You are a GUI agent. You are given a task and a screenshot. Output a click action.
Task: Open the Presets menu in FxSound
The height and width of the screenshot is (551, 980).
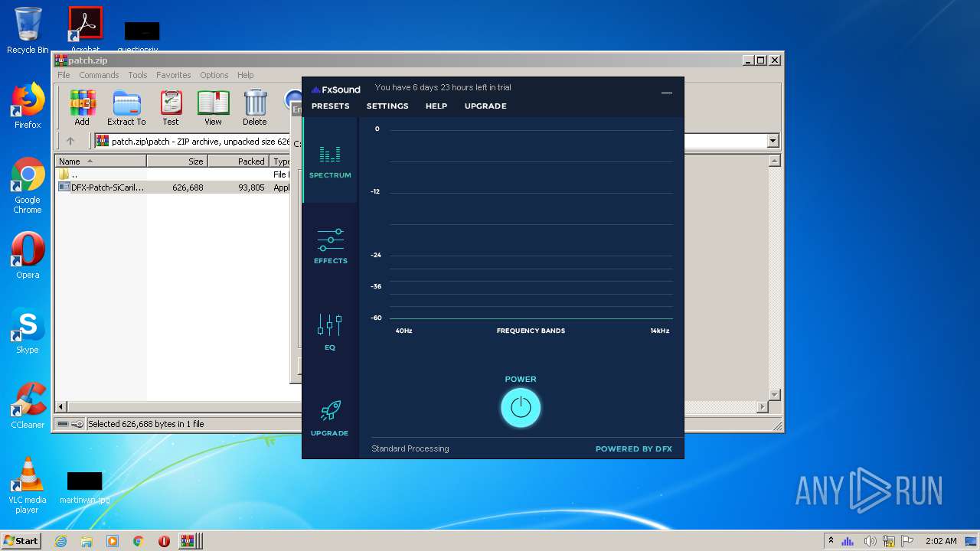(x=330, y=106)
